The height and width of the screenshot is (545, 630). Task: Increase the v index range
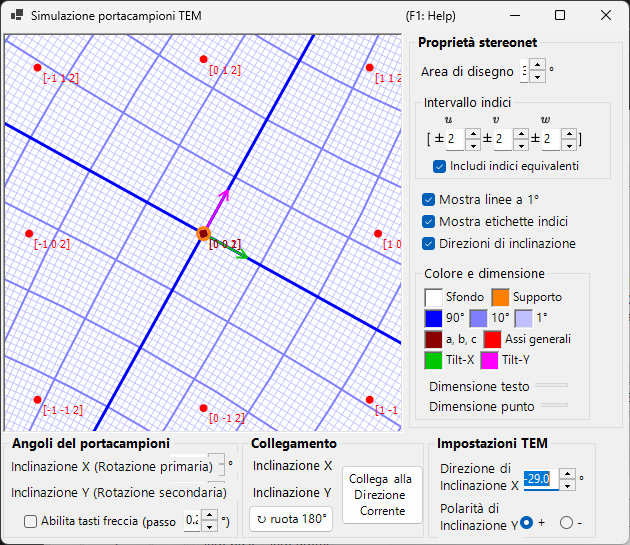(x=521, y=134)
